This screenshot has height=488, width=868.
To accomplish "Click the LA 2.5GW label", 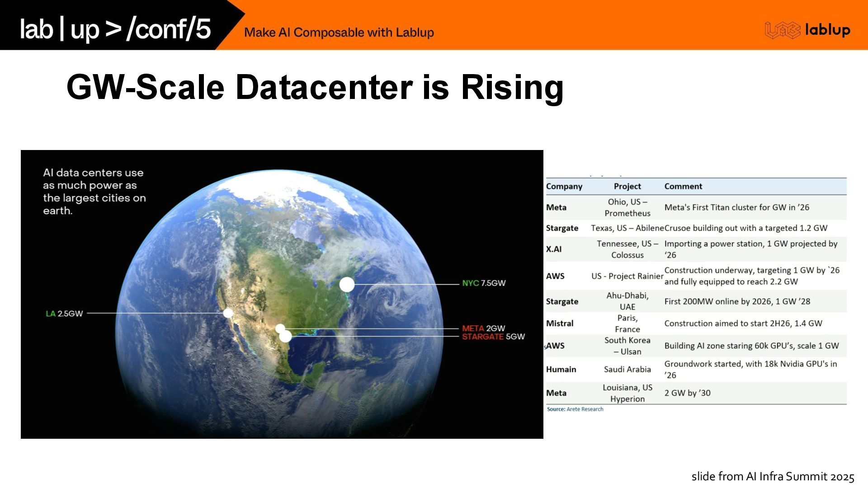I will pos(64,314).
